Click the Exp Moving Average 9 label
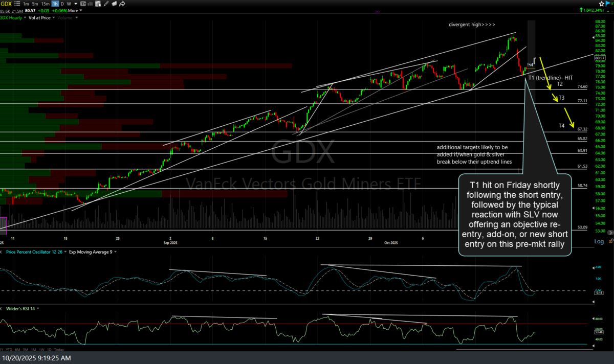 tap(90, 252)
